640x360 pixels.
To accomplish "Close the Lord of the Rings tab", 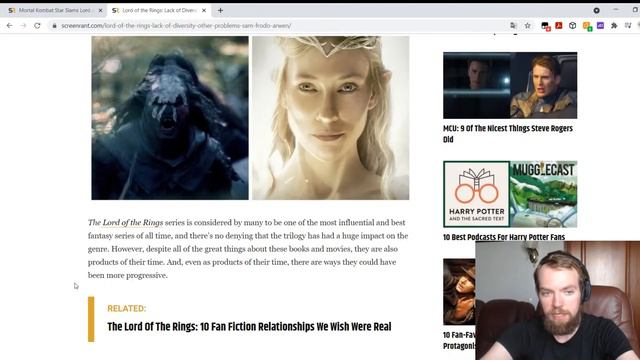I will [x=204, y=10].
